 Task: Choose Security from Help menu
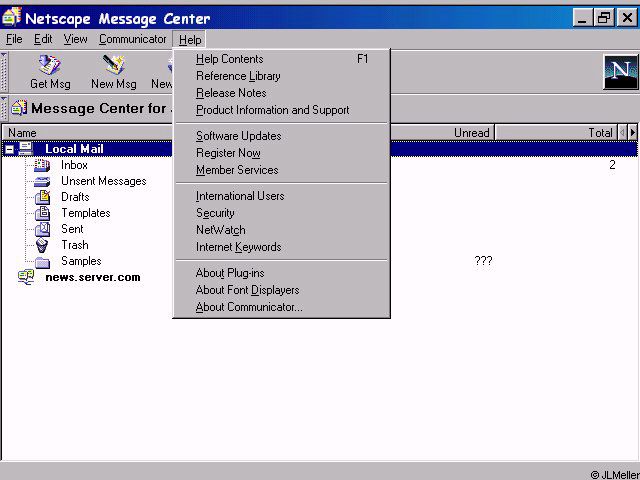281,213
